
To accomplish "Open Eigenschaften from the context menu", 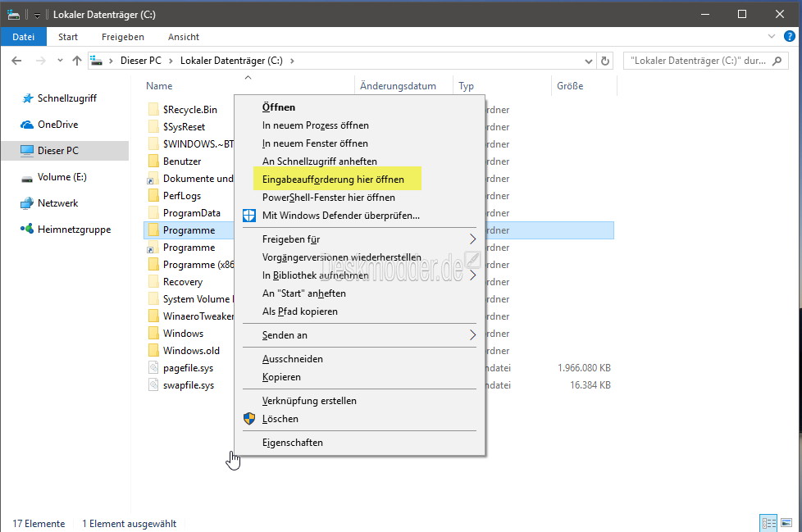I will click(359, 443).
